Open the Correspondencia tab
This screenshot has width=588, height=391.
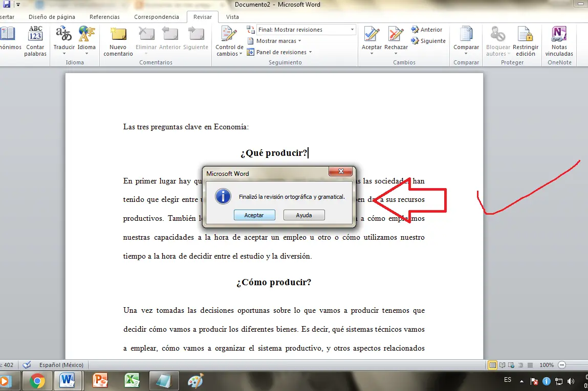tap(157, 17)
